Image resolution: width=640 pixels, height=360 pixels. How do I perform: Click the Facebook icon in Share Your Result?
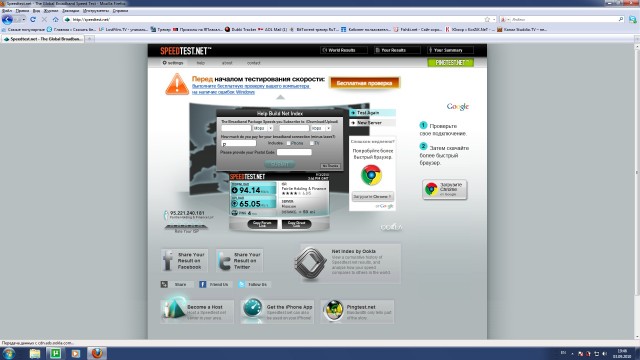coord(168,260)
